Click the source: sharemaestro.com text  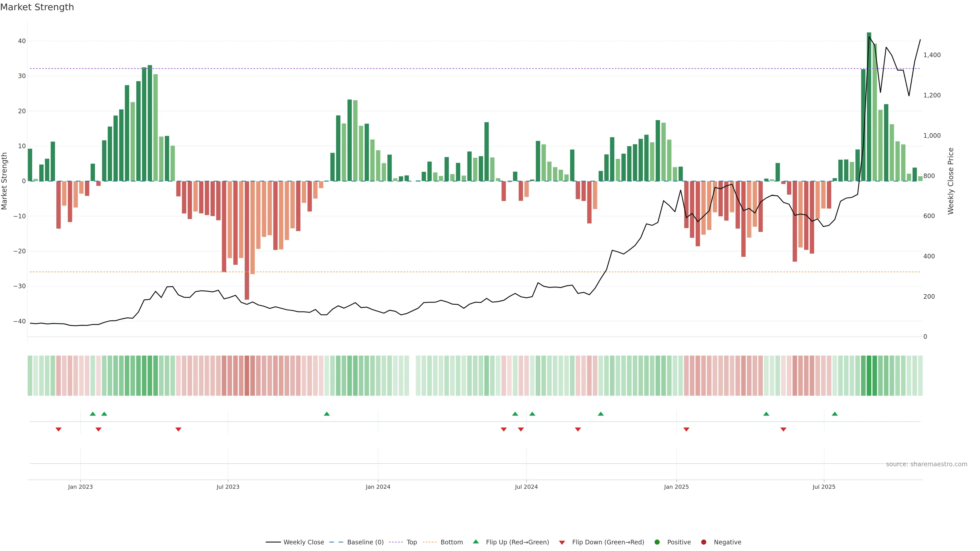pyautogui.click(x=926, y=464)
